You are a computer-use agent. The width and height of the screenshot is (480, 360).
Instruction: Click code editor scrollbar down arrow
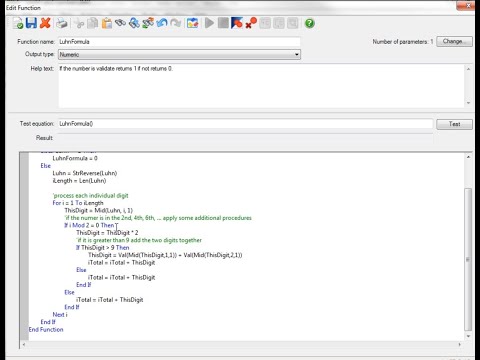point(468,336)
